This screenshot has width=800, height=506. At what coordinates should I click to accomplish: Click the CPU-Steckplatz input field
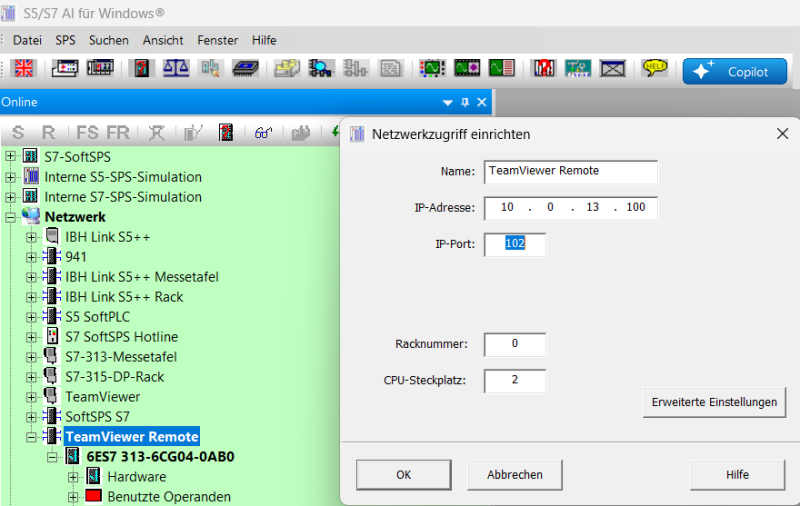click(x=515, y=381)
